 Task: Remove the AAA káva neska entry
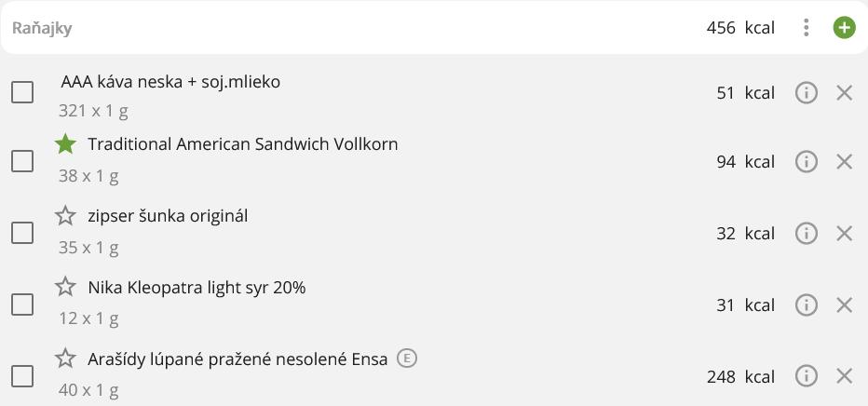[x=845, y=93]
